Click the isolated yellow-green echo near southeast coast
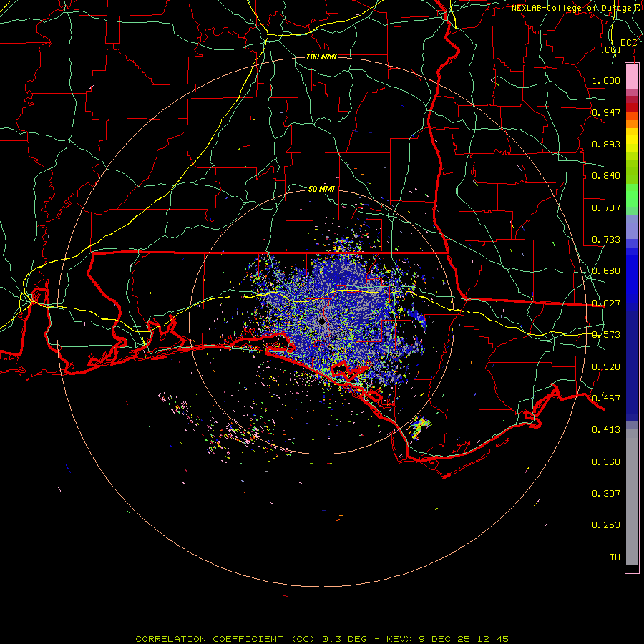 click(419, 427)
